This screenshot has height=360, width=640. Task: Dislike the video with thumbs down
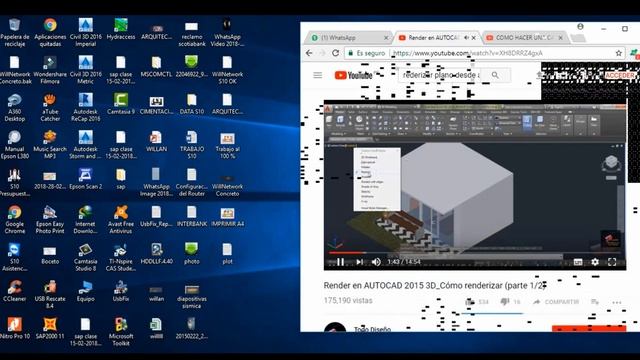point(505,302)
